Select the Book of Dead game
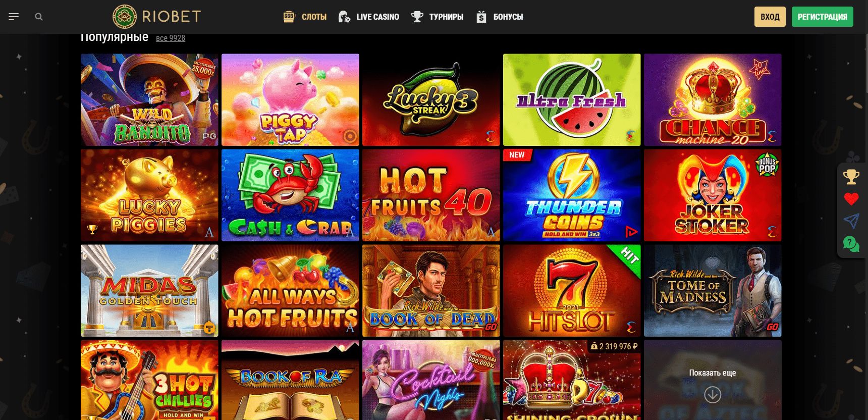The width and height of the screenshot is (868, 420). 431,291
